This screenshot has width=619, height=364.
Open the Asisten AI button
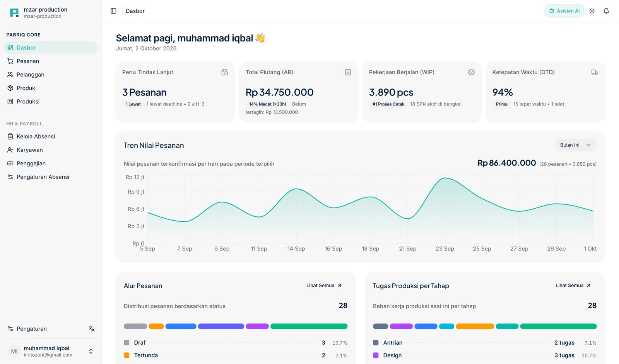pyautogui.click(x=564, y=11)
